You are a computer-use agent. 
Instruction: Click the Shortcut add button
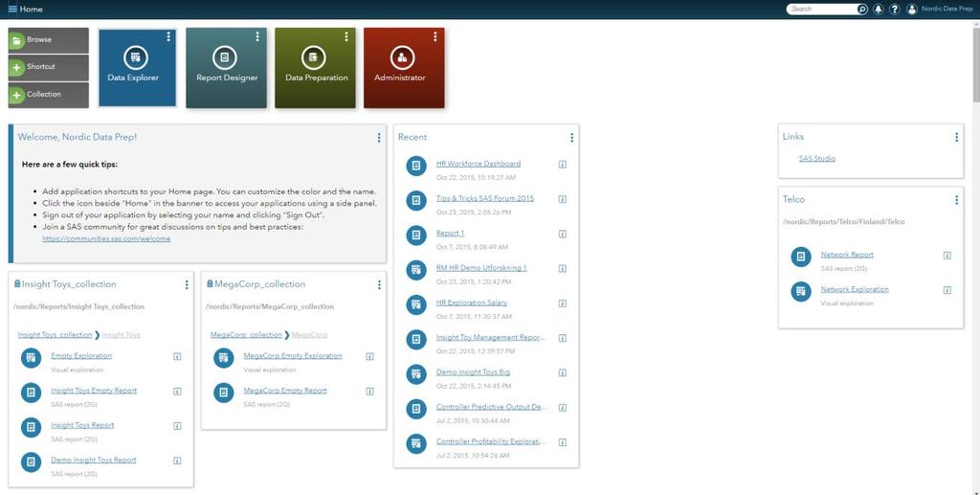coord(48,67)
